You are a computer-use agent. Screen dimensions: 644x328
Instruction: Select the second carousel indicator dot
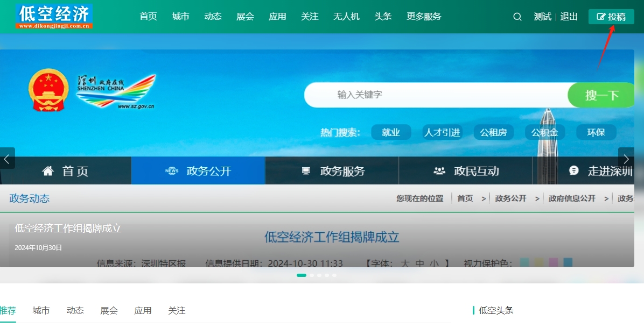[312, 275]
